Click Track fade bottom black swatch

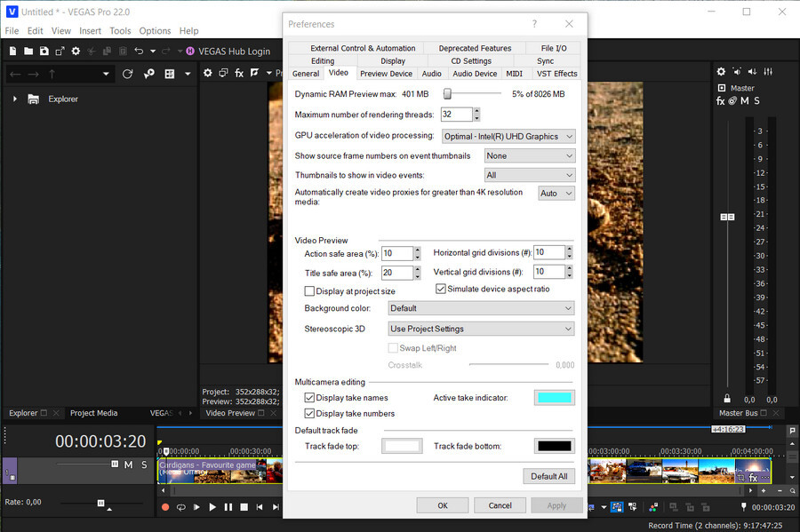click(x=555, y=447)
